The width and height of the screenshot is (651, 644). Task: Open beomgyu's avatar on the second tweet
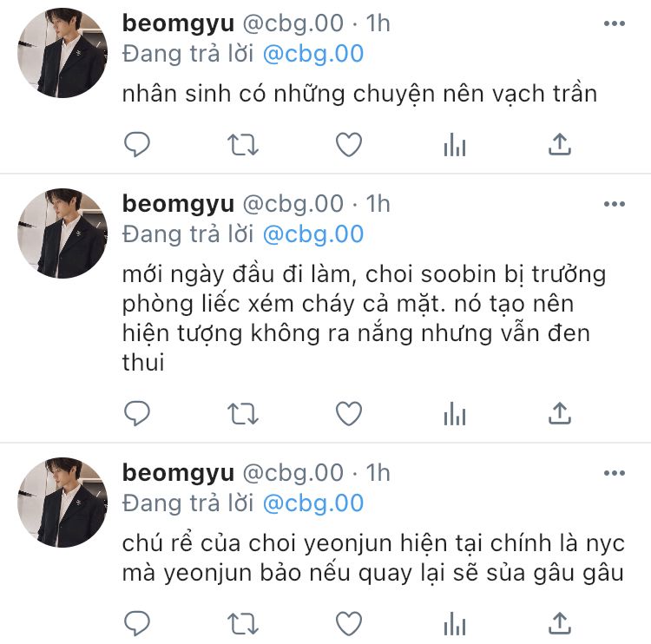[62, 233]
